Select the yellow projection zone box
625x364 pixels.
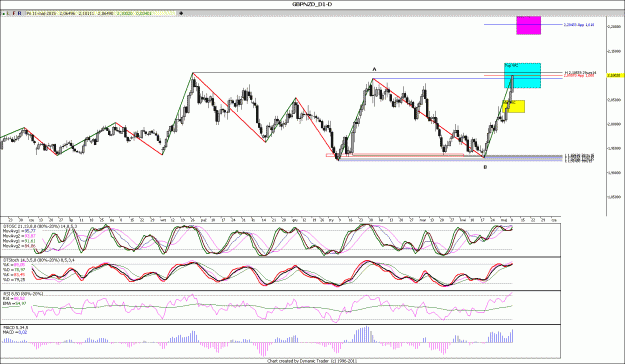click(514, 106)
